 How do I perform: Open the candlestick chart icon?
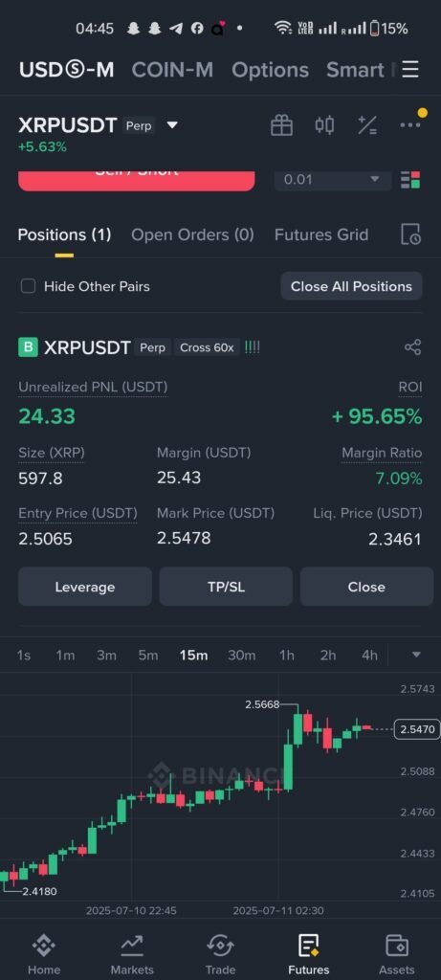[324, 125]
